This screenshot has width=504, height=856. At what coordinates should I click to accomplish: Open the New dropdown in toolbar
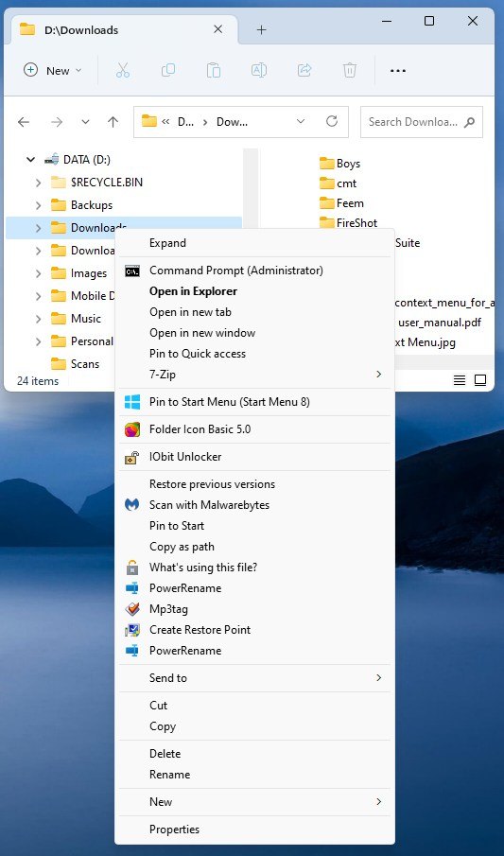53,70
